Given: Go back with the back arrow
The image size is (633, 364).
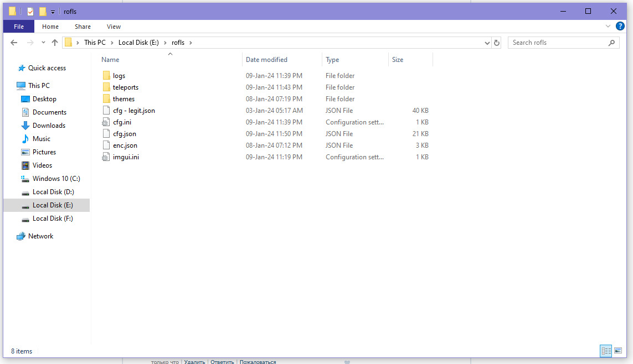Looking at the screenshot, I should pos(14,43).
